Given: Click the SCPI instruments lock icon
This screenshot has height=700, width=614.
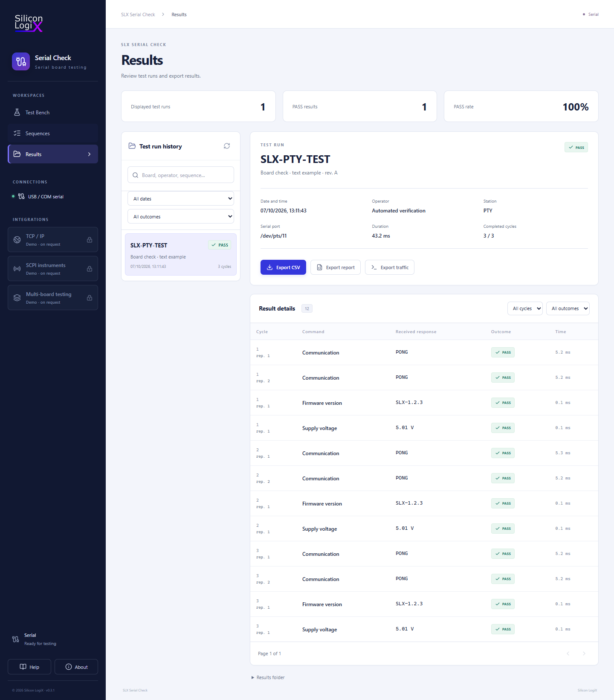Looking at the screenshot, I should 90,269.
